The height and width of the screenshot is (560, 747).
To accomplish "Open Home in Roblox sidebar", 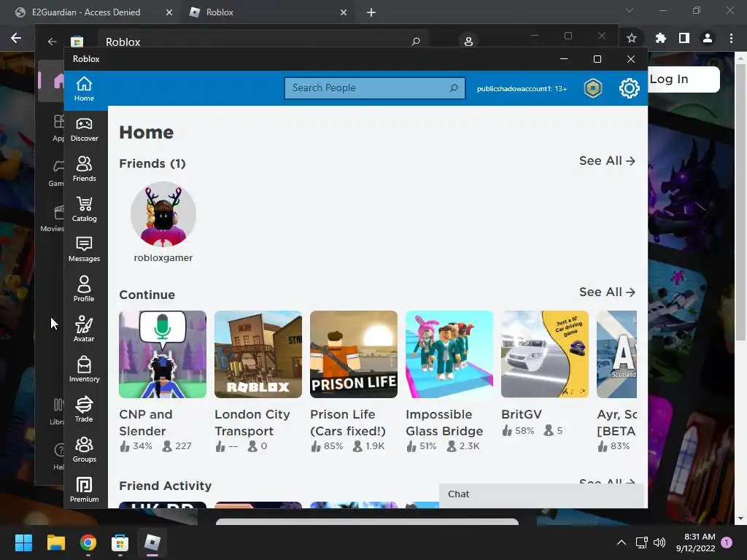I will 85,88.
